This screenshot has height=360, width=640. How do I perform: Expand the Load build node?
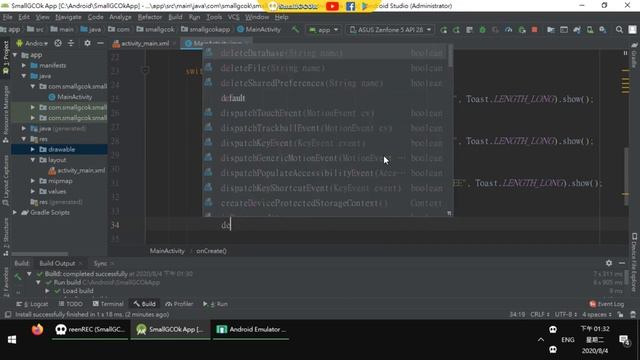point(47,291)
